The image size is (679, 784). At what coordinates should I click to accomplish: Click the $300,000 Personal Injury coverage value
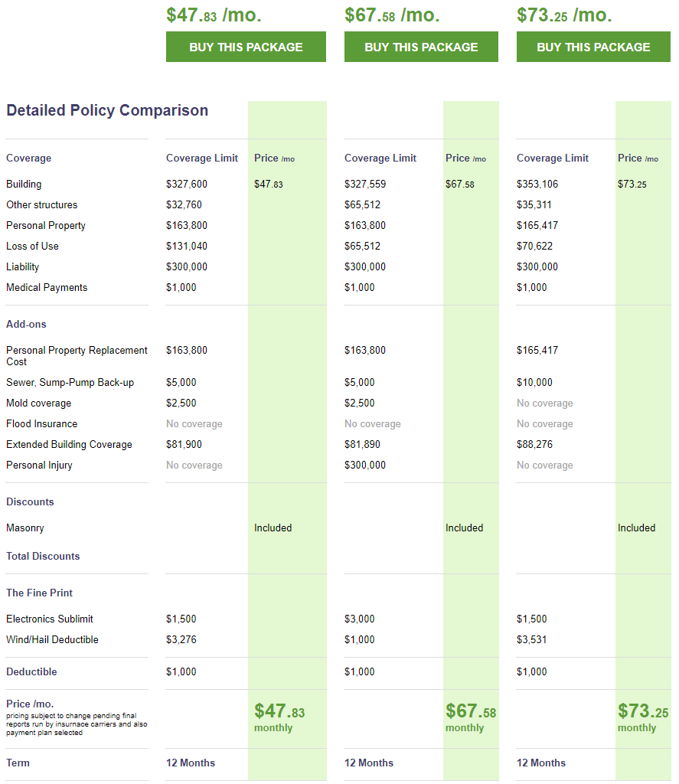[365, 465]
